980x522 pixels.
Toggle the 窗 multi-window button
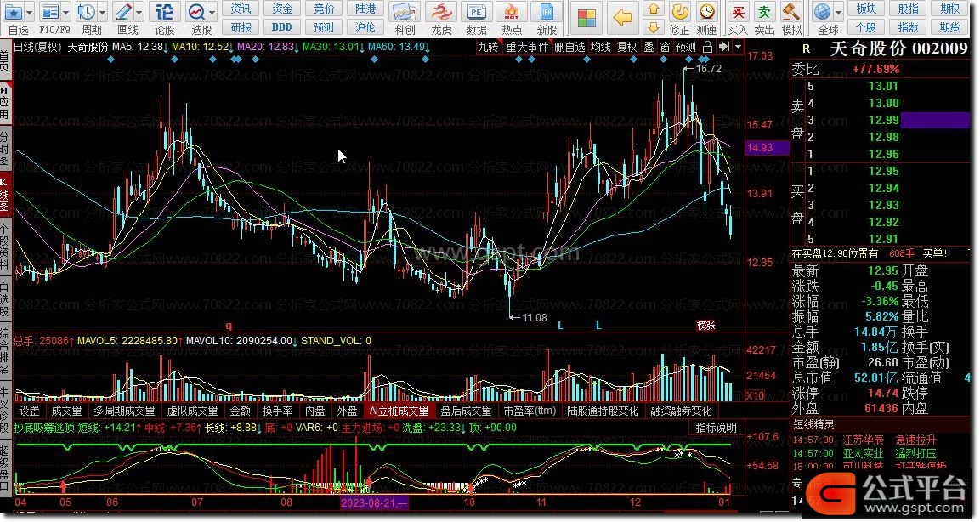click(665, 47)
